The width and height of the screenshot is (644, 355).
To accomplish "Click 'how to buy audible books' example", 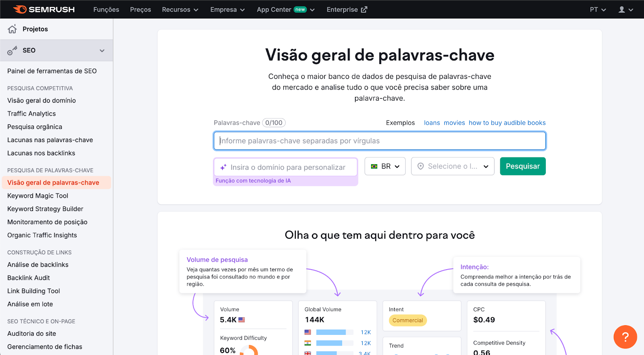I will [507, 123].
